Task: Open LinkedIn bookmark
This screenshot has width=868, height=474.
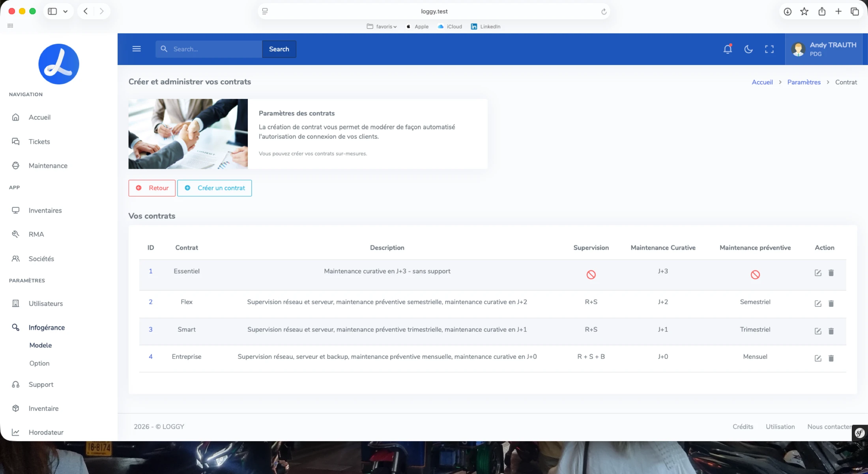Action: pos(485,26)
